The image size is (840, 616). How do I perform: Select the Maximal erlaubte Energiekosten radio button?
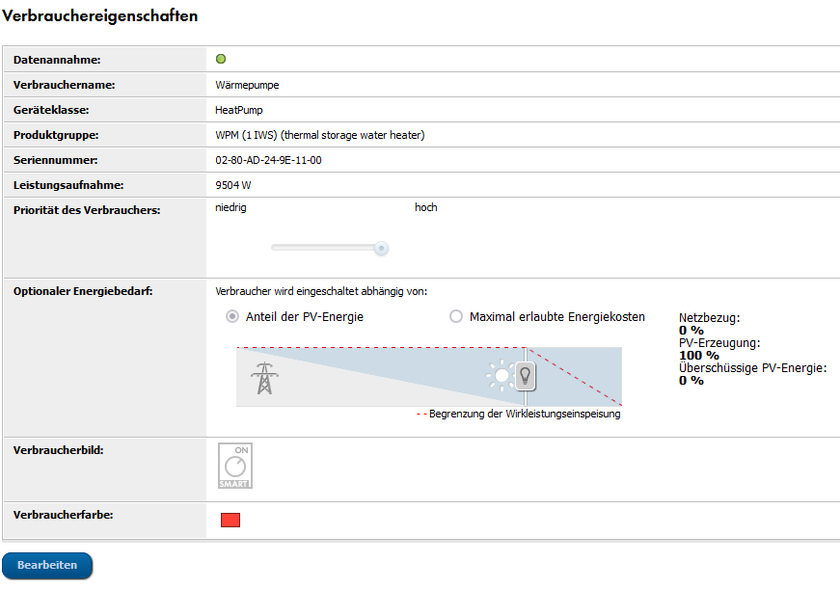pyautogui.click(x=456, y=316)
